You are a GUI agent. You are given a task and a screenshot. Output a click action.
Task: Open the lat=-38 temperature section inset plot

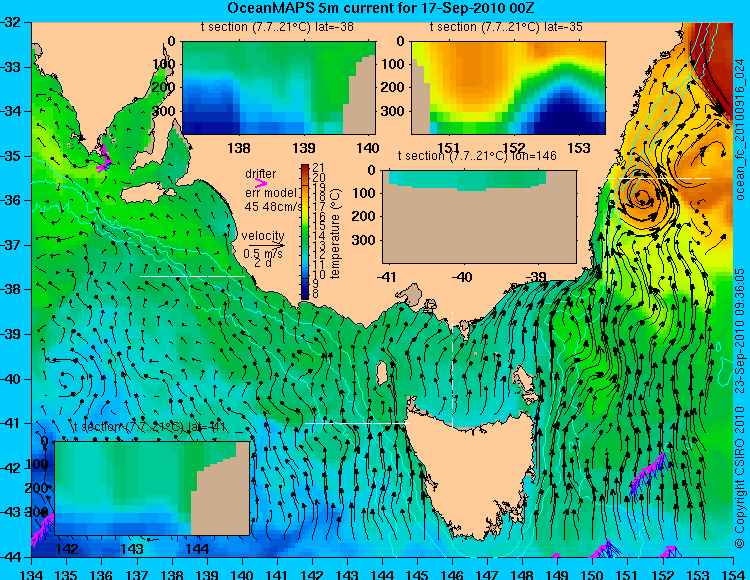[x=279, y=88]
